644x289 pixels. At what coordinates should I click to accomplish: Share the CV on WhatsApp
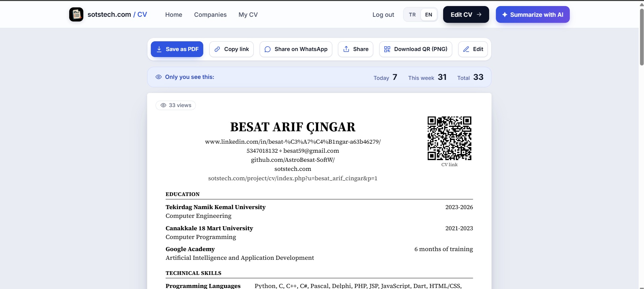click(x=296, y=49)
